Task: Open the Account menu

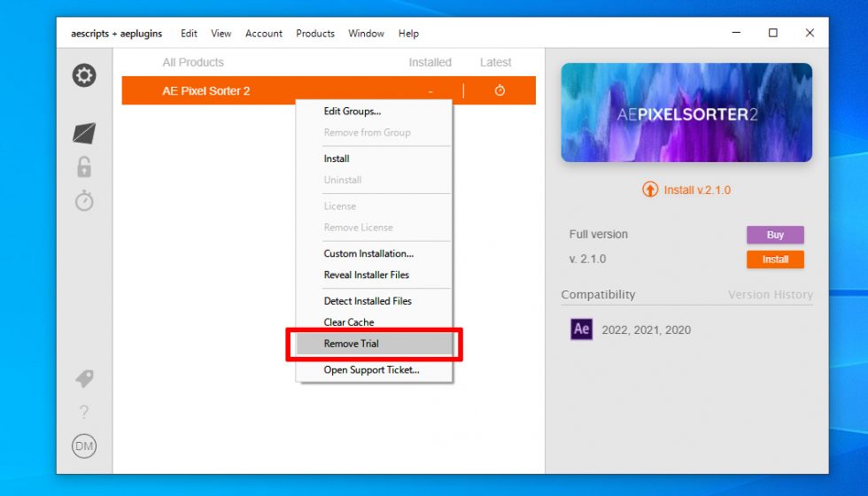Action: coord(264,34)
